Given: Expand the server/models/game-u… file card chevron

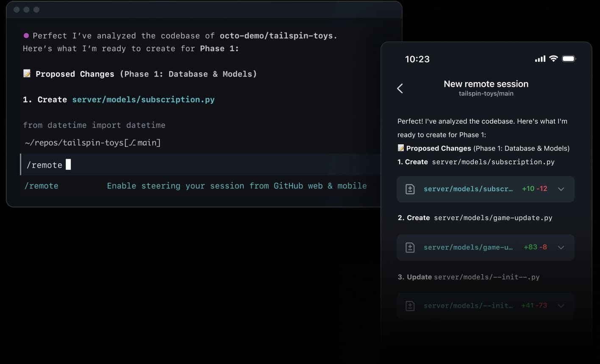Looking at the screenshot, I should click(x=561, y=248).
